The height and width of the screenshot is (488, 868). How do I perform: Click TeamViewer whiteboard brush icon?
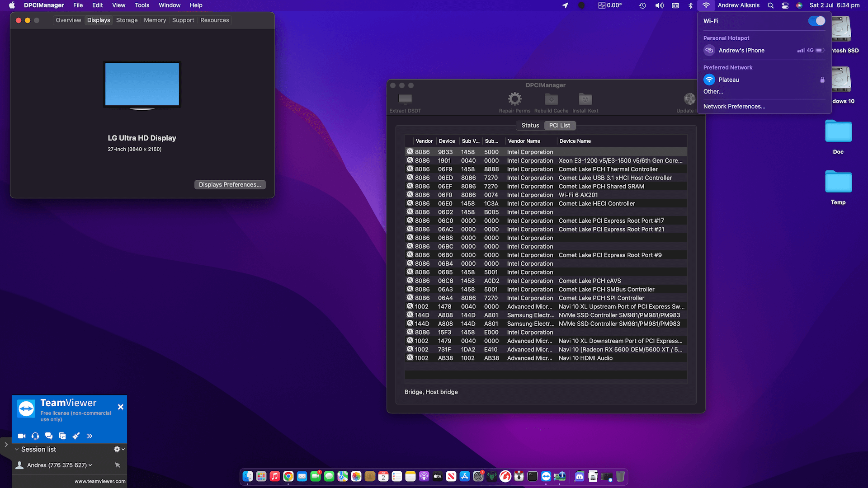coord(76,436)
